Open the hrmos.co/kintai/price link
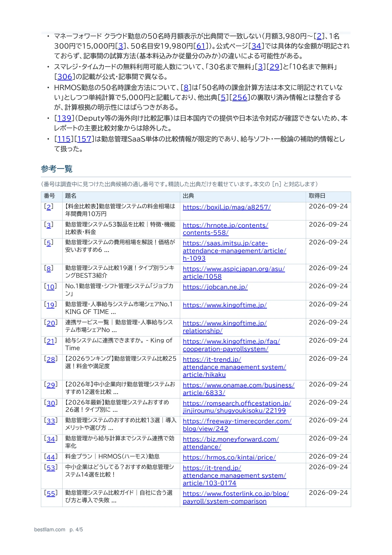Image resolution: width=392 pixels, height=555 pixels. pyautogui.click(x=229, y=457)
